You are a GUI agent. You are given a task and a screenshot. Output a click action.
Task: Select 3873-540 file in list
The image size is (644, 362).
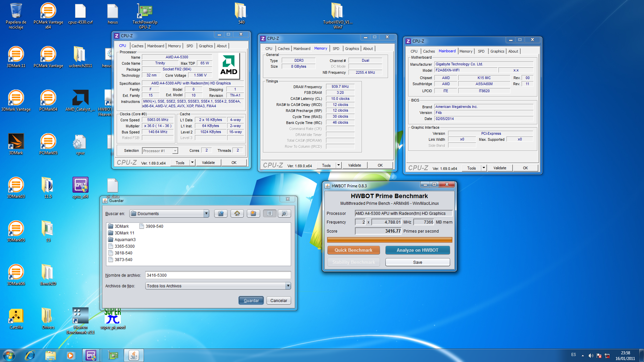pyautogui.click(x=120, y=260)
